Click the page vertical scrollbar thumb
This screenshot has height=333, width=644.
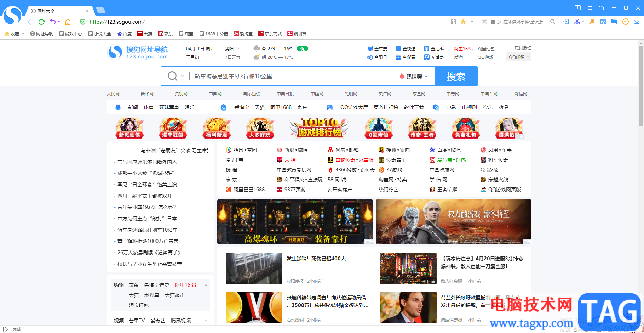click(641, 85)
